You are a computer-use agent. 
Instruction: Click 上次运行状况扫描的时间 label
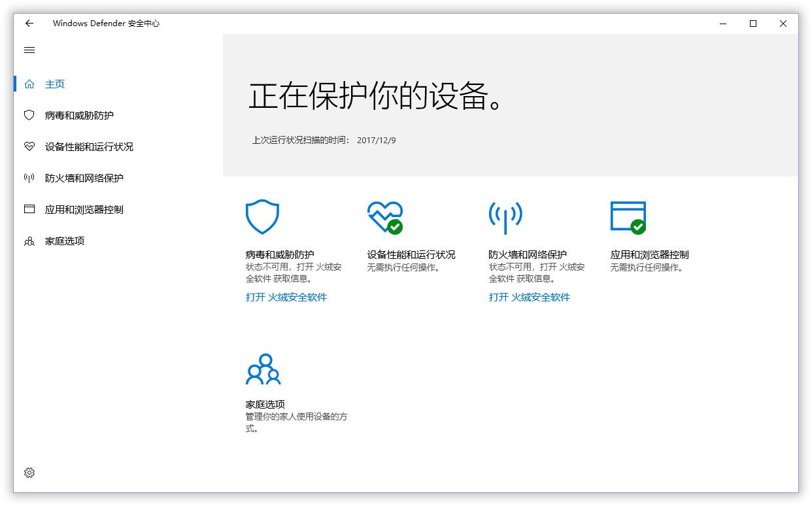point(301,141)
